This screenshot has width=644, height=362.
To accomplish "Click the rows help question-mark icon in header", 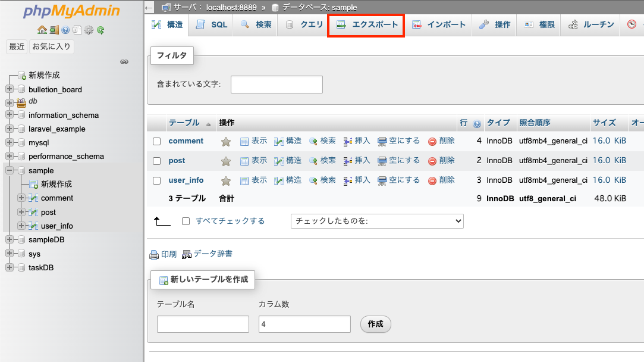I will [x=477, y=124].
